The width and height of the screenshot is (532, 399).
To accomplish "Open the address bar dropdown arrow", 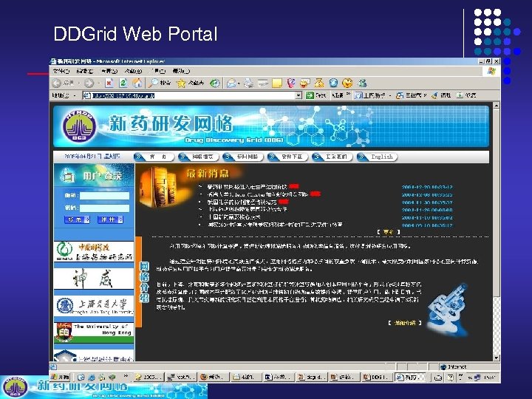I will pos(299,95).
